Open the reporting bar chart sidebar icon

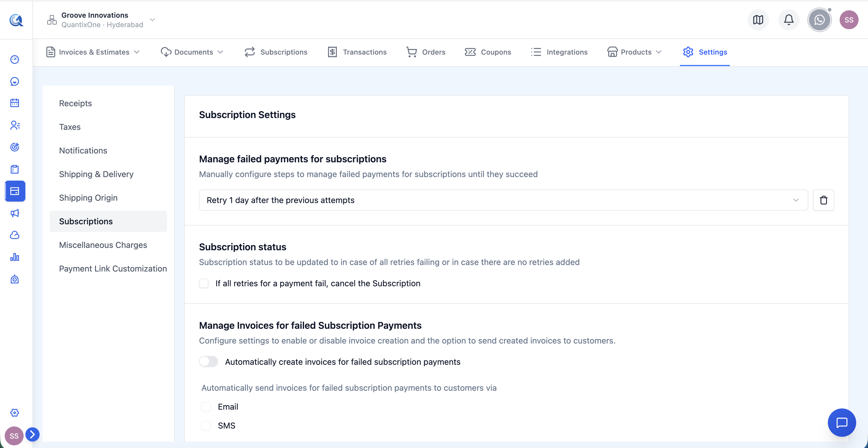(x=14, y=257)
